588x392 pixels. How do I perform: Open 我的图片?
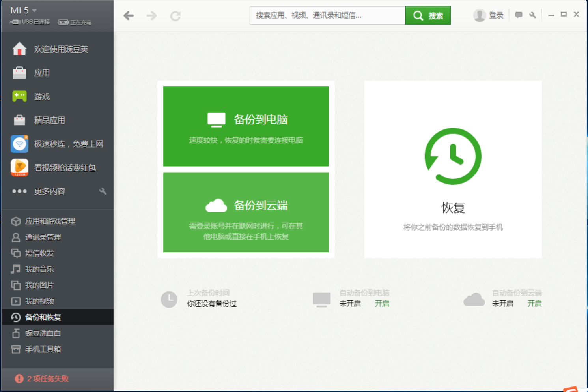click(x=57, y=285)
